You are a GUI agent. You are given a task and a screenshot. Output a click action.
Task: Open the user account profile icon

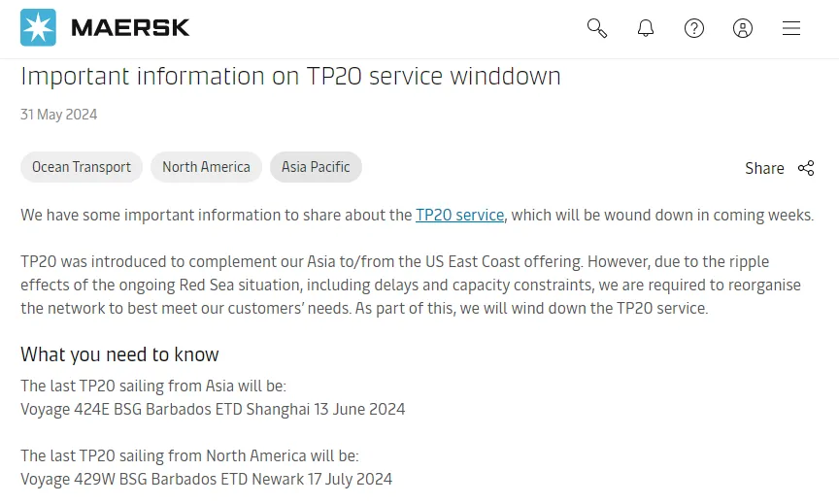pos(743,28)
